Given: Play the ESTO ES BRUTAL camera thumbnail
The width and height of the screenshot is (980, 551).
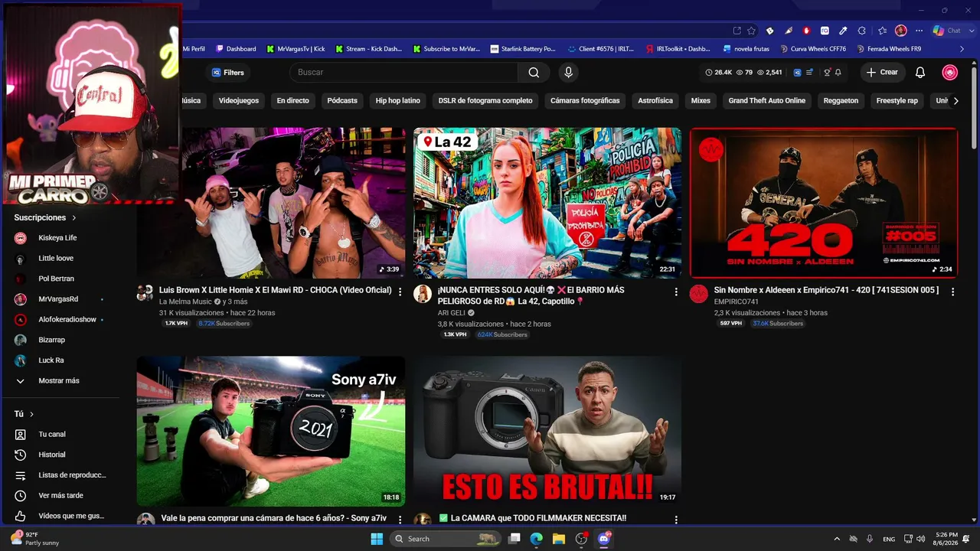Looking at the screenshot, I should 547,431.
